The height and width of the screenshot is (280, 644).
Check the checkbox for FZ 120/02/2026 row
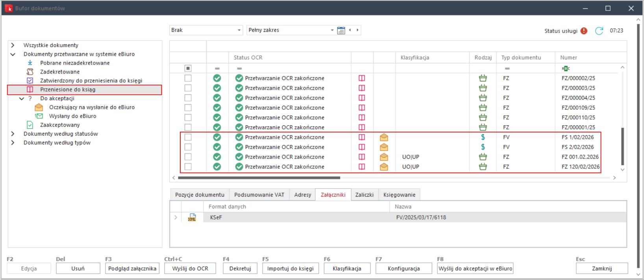pyautogui.click(x=188, y=167)
